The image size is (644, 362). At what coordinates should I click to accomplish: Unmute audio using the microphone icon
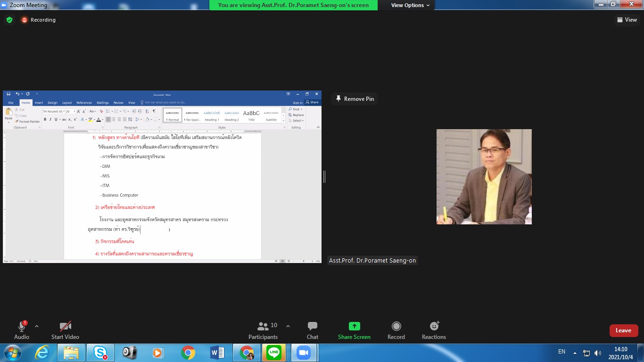tap(22, 326)
